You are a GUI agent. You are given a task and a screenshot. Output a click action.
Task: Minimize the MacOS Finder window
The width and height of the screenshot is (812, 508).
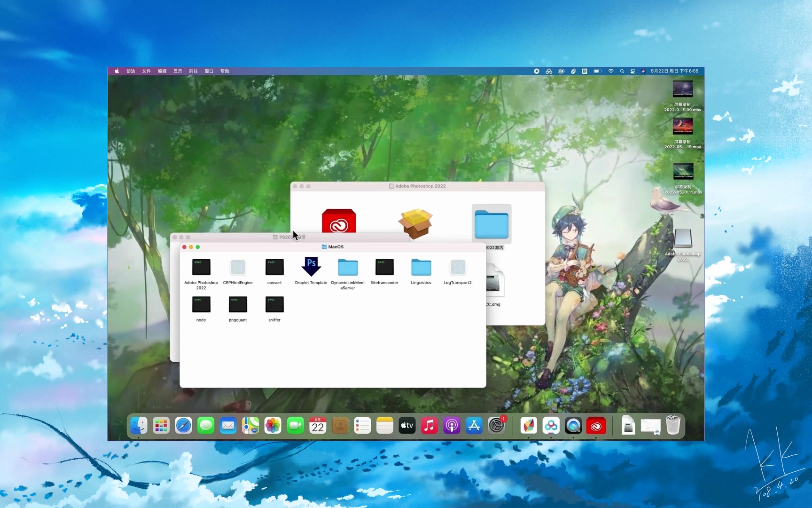(191, 247)
